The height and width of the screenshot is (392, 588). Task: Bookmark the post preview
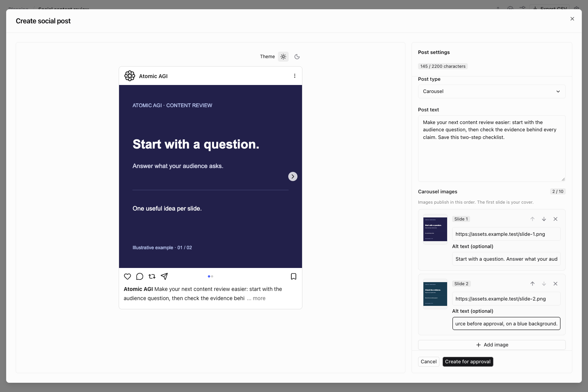(294, 276)
